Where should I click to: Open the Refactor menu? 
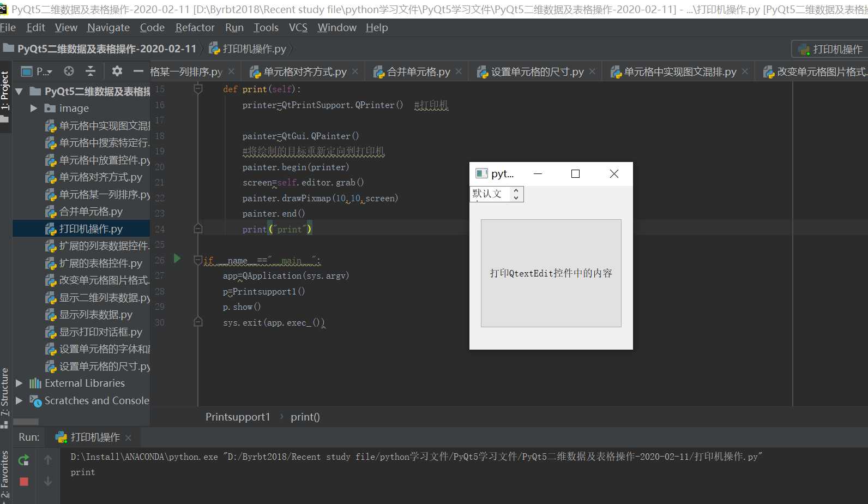tap(195, 27)
